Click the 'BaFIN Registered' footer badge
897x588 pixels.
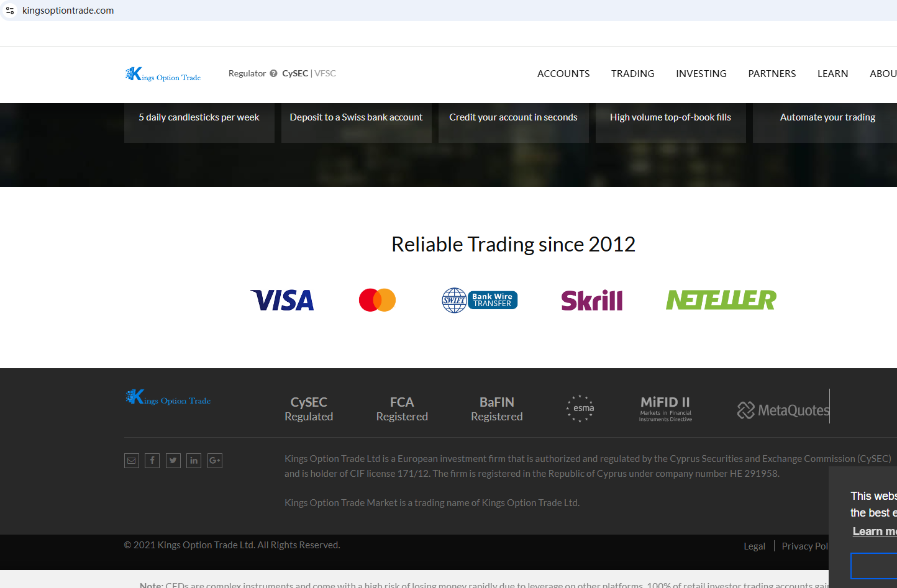[497, 409]
